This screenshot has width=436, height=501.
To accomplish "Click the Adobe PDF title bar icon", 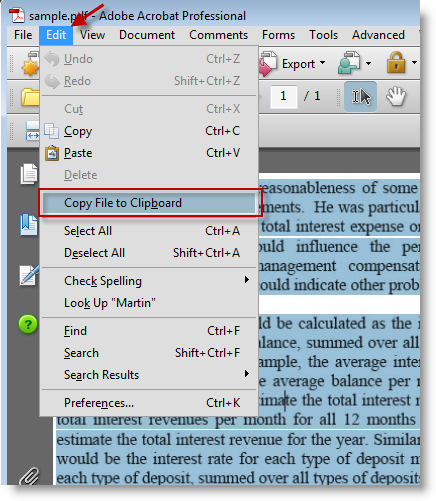I will click(17, 15).
